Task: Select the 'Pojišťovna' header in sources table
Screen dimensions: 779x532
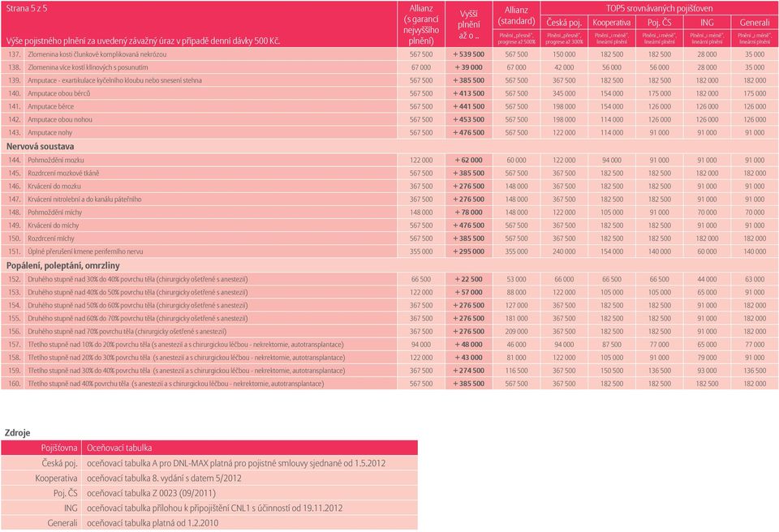Action: point(59,448)
